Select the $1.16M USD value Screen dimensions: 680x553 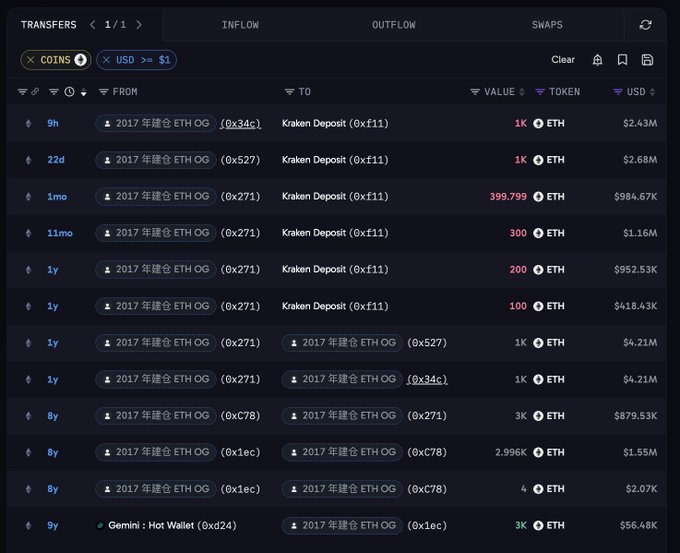click(640, 233)
